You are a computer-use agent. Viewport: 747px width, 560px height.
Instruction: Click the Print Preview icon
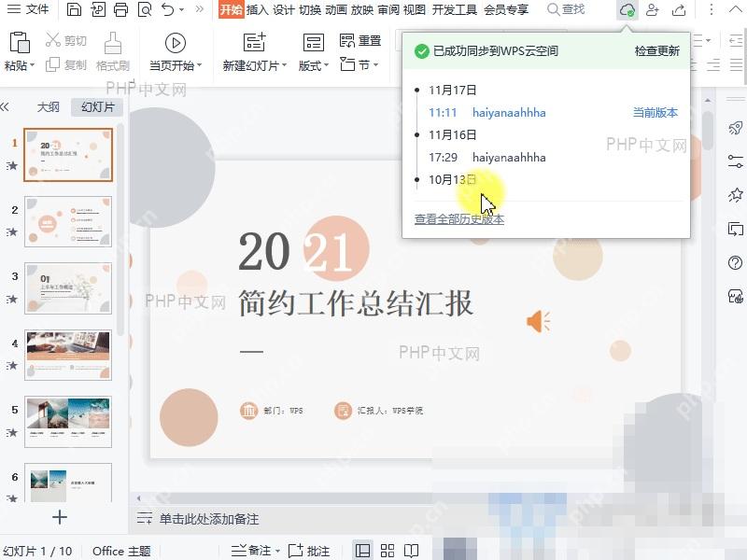(145, 9)
